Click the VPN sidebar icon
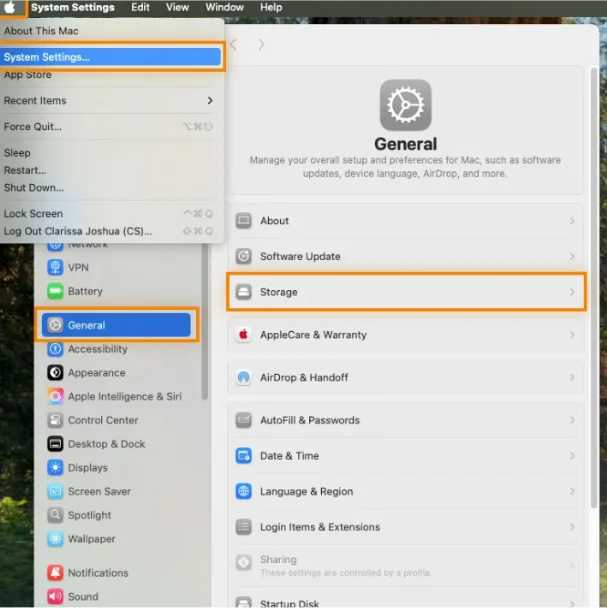This screenshot has height=608, width=607. pyautogui.click(x=55, y=268)
